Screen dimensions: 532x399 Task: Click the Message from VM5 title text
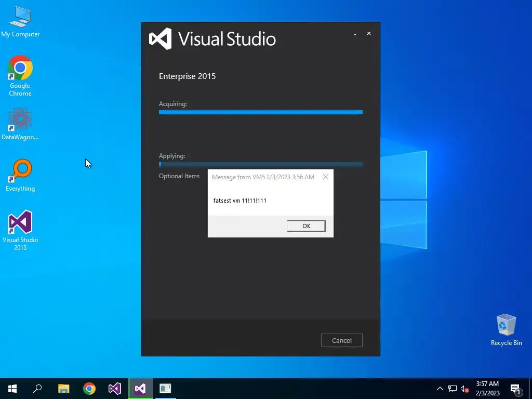(x=263, y=177)
